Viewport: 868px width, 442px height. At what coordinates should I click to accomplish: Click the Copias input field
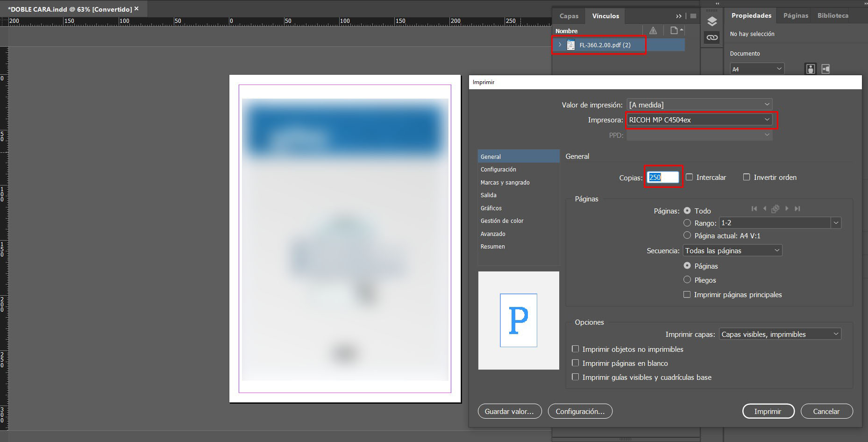click(663, 178)
